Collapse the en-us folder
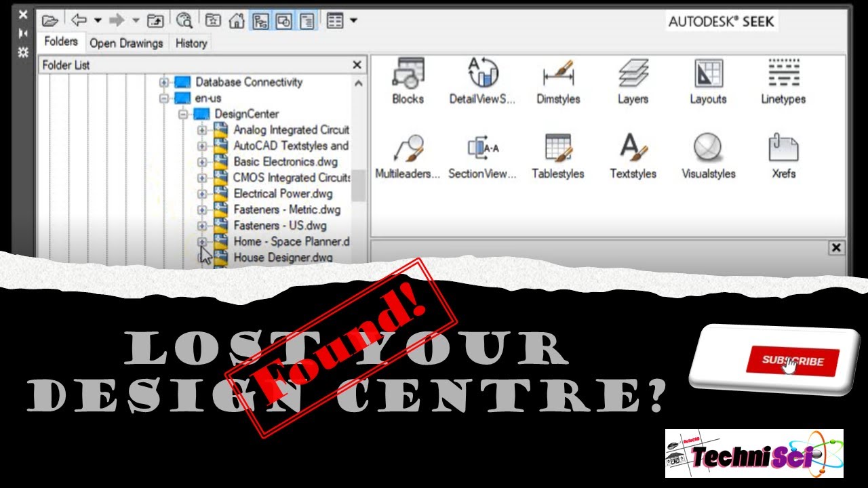This screenshot has height=488, width=868. pyautogui.click(x=164, y=98)
